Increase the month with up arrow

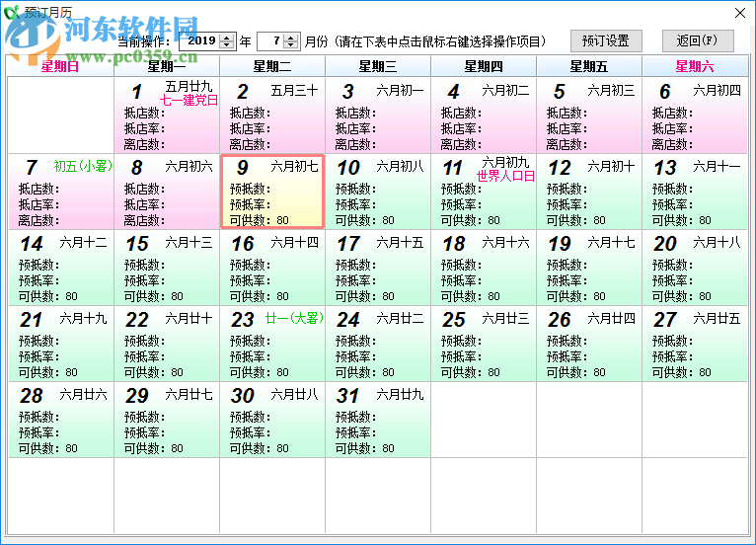tap(290, 38)
